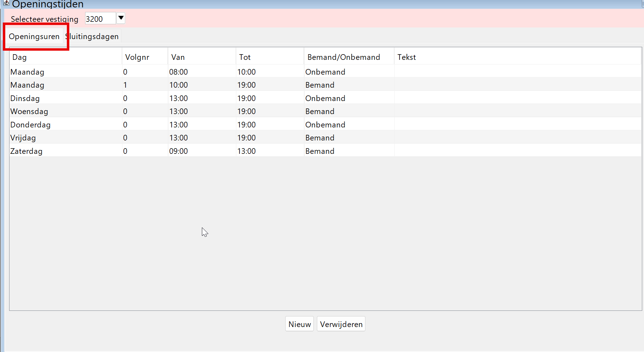Click the Vrijdag Tot time 19:00
644x352 pixels.
tap(246, 138)
